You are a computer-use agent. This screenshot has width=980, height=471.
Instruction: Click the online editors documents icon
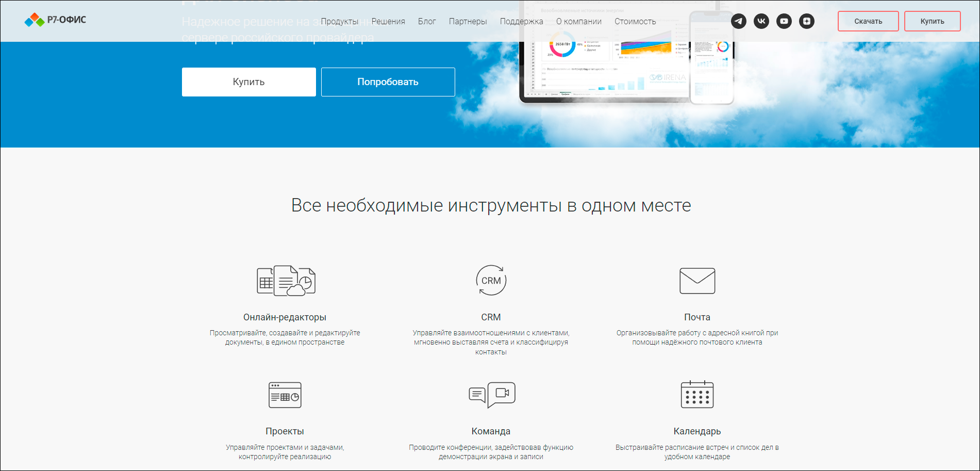pyautogui.click(x=286, y=281)
